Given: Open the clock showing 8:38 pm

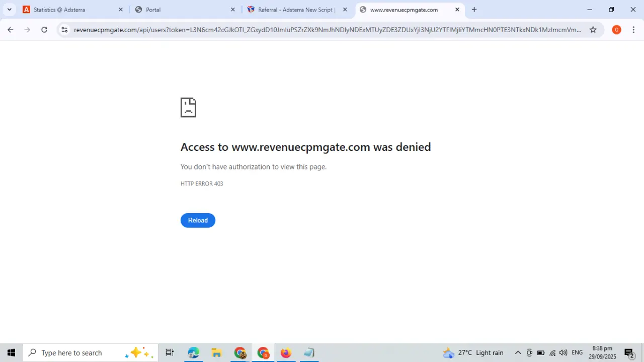Looking at the screenshot, I should tap(602, 352).
